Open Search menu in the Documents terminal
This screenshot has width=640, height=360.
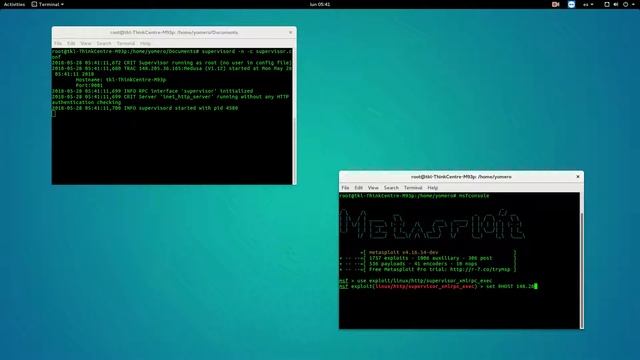104,43
